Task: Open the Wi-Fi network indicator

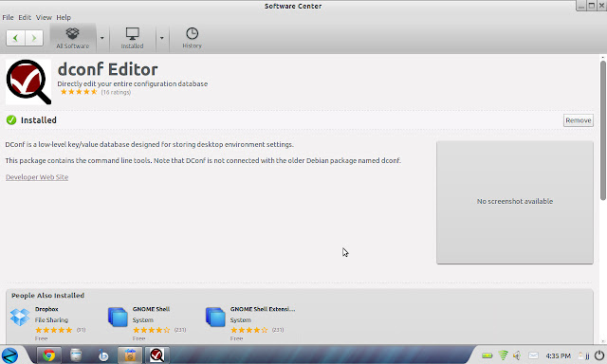Action: click(x=503, y=355)
